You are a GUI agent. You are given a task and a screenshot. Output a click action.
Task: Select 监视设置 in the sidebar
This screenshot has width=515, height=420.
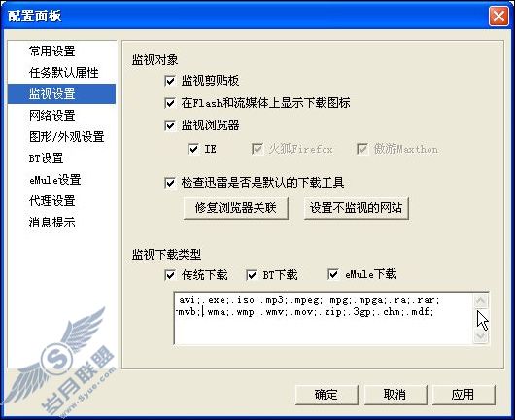62,94
